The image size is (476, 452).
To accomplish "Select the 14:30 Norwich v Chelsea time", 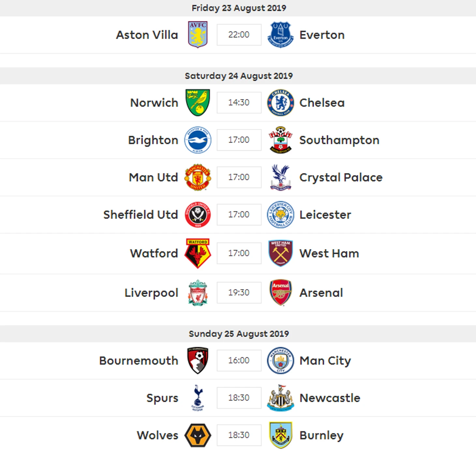I will point(239,102).
